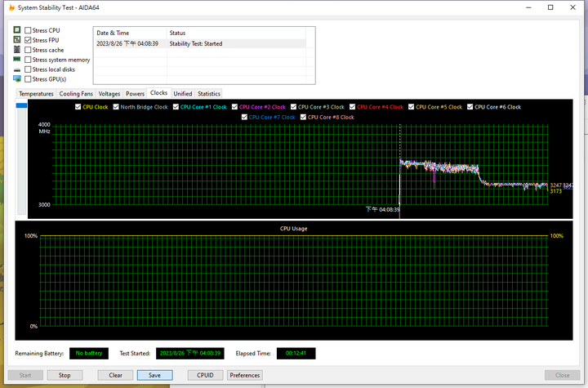The image size is (588, 388).
Task: Switch to the Voltages tab
Action: tap(109, 94)
